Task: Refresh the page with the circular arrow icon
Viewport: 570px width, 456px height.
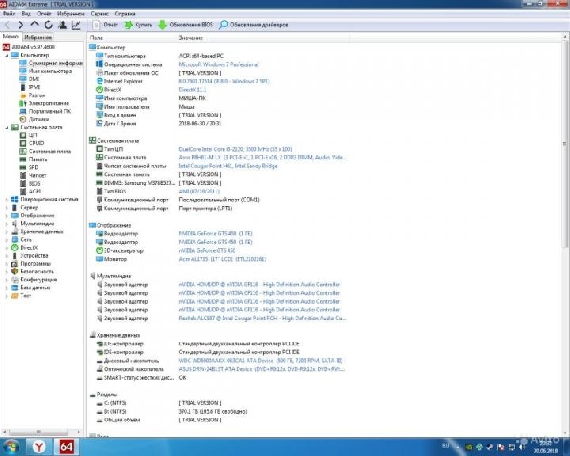Action: pos(48,25)
